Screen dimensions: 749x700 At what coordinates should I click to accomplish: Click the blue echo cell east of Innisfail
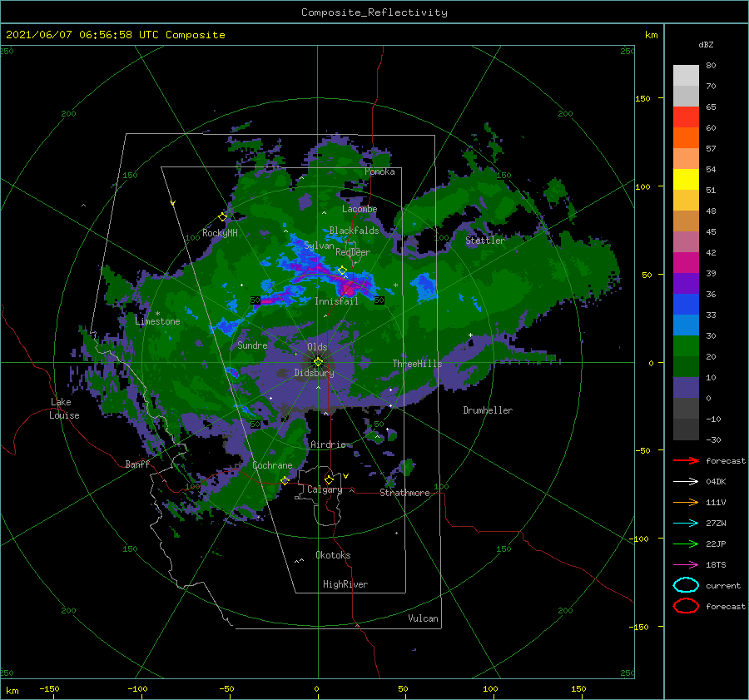[x=424, y=286]
